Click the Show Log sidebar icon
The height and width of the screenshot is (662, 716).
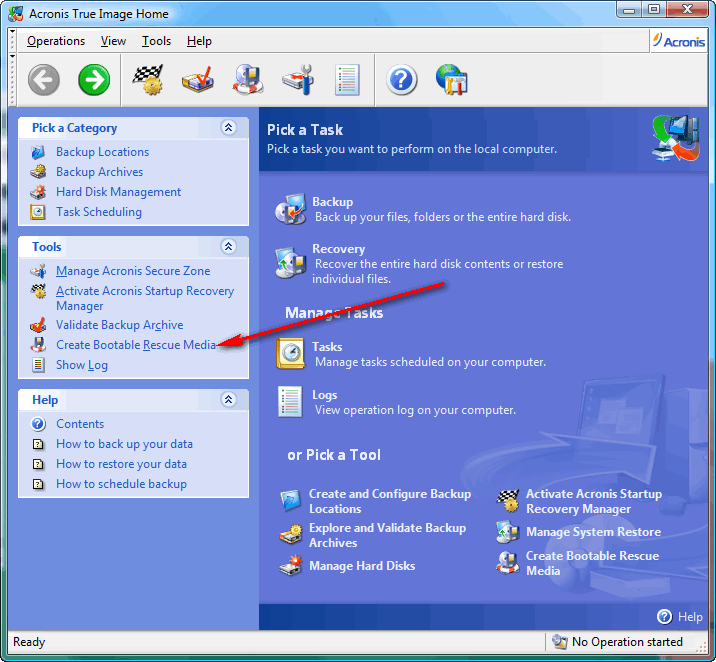pos(38,365)
